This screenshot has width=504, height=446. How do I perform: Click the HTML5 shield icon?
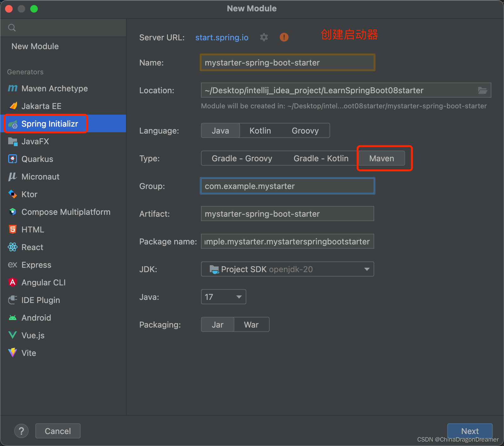(x=13, y=229)
